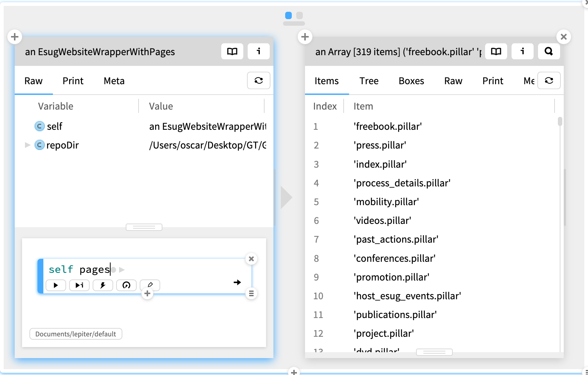Expand the repoDir variable row
Viewport: 588px width, 375px height.
pos(28,145)
